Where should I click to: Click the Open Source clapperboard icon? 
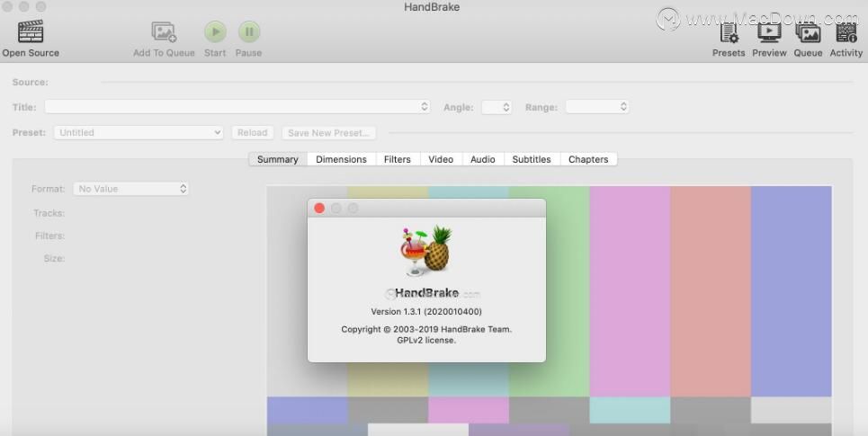pyautogui.click(x=31, y=31)
